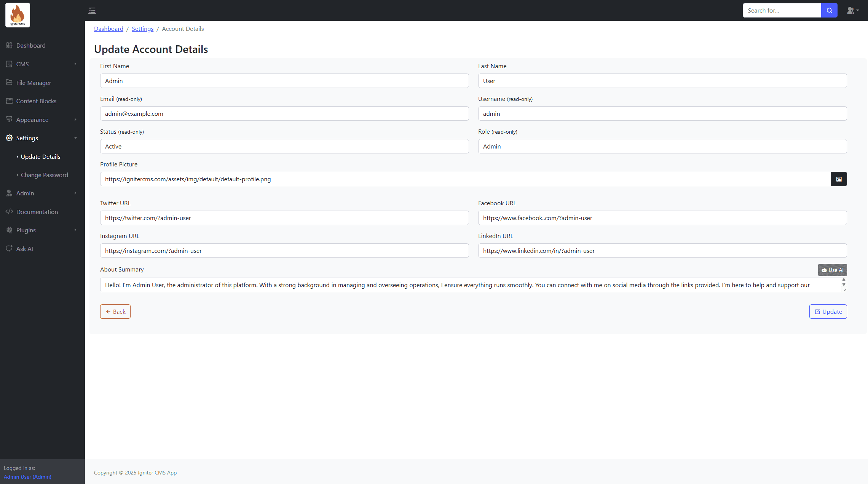Click the Dashboard sidebar icon
The height and width of the screenshot is (484, 868).
point(10,45)
